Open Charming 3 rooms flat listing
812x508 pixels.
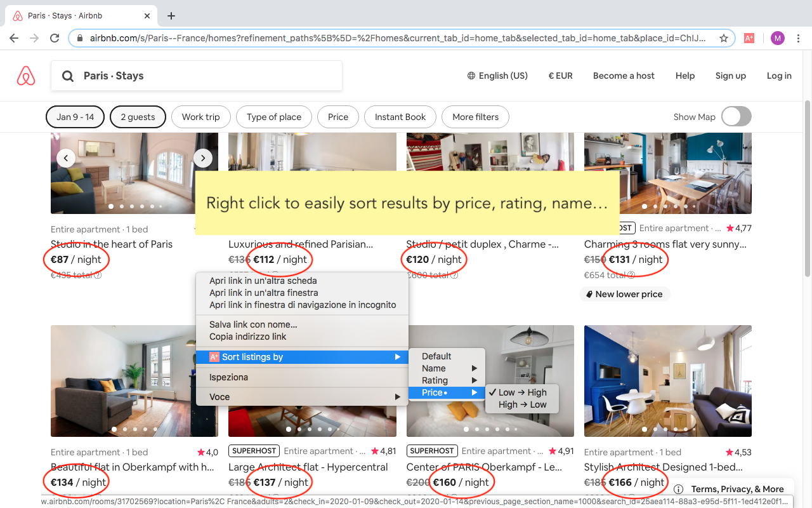tap(665, 244)
